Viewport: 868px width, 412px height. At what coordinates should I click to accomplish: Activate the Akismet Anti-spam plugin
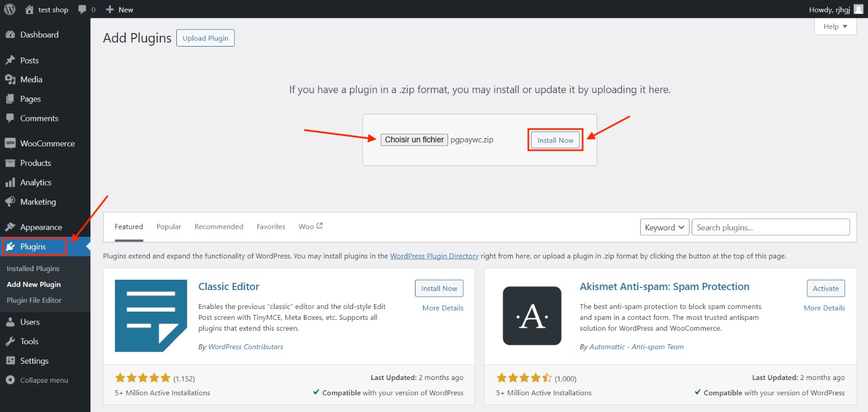point(825,288)
